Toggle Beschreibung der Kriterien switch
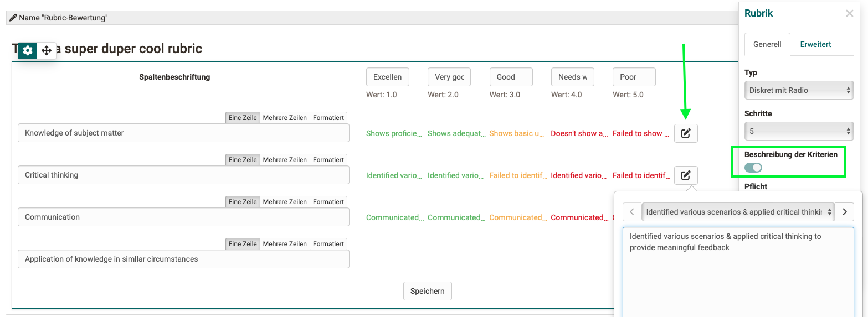The width and height of the screenshot is (868, 317). (753, 168)
